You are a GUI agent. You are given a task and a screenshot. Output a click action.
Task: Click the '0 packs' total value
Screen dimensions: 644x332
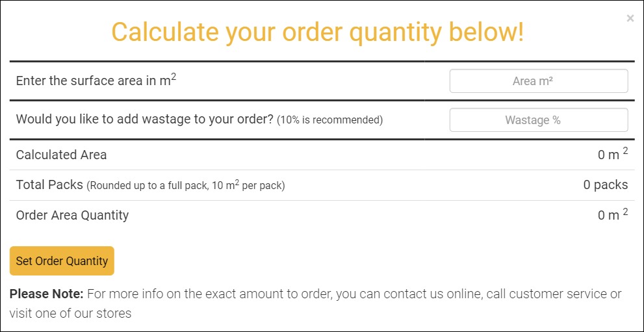605,185
